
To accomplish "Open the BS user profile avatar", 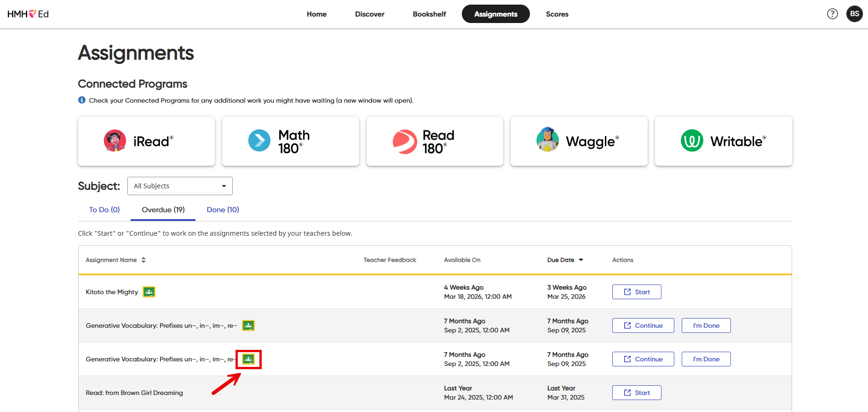I will [854, 14].
